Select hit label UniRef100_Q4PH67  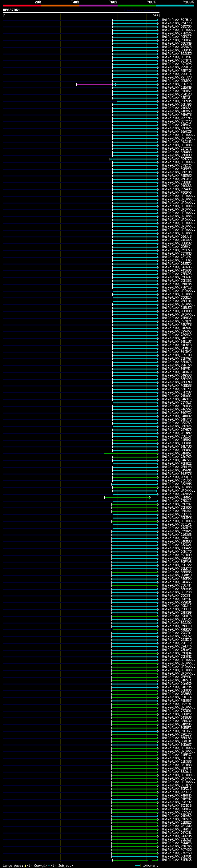click(176, 453)
